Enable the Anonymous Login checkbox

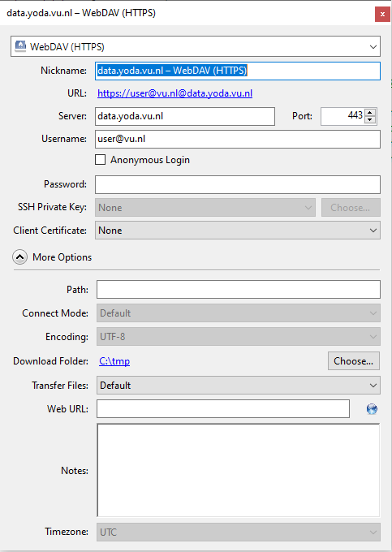(101, 160)
